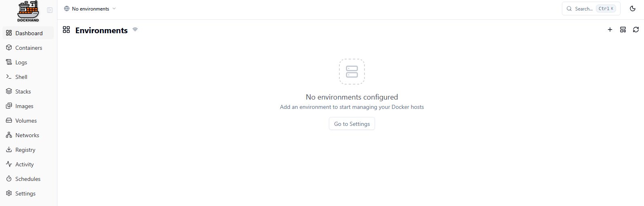Click the Search box
This screenshot has width=644, height=206.
point(591,8)
